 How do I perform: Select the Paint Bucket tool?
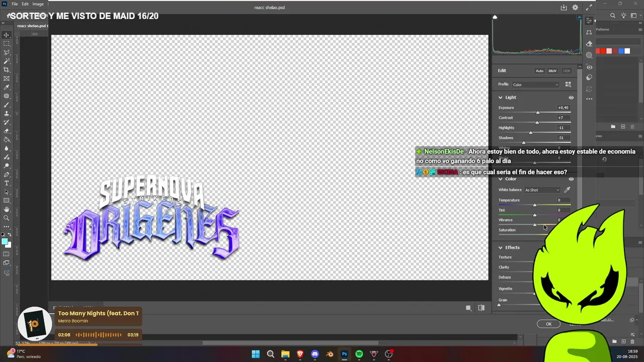7,140
